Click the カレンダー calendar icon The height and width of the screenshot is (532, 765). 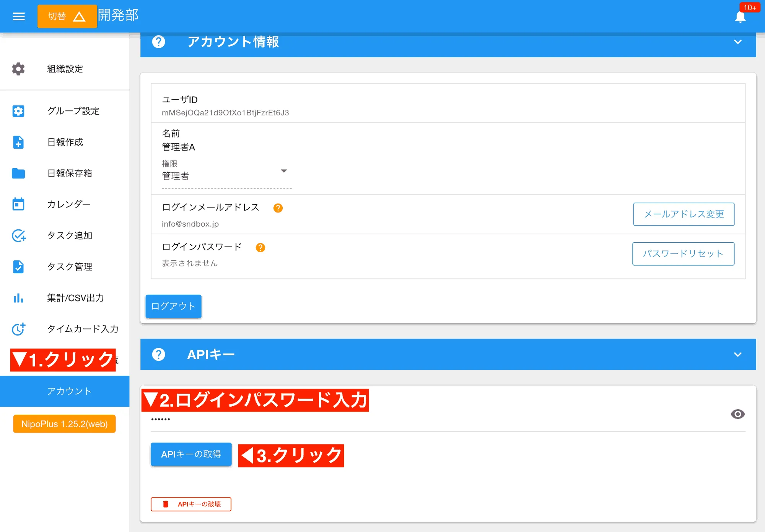[x=18, y=204]
